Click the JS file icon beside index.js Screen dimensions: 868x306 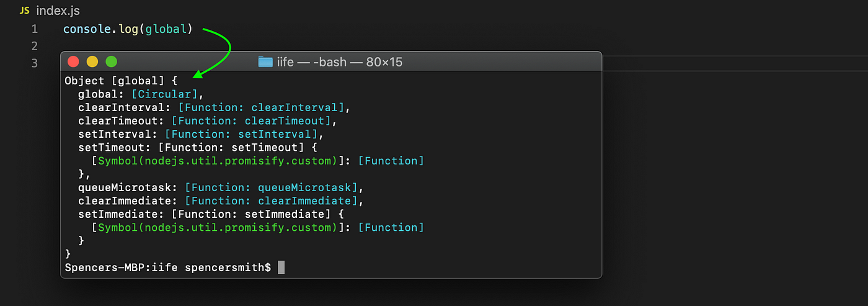point(25,11)
